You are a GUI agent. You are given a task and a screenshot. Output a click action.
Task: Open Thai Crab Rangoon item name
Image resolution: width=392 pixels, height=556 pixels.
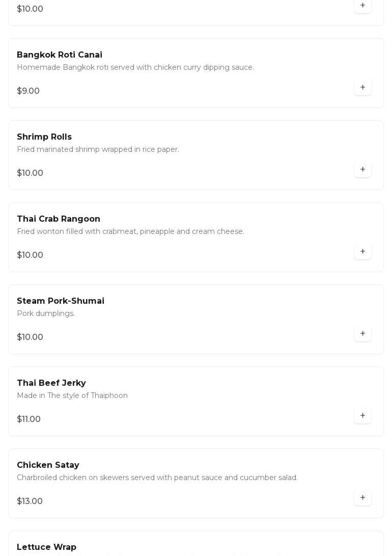59,219
